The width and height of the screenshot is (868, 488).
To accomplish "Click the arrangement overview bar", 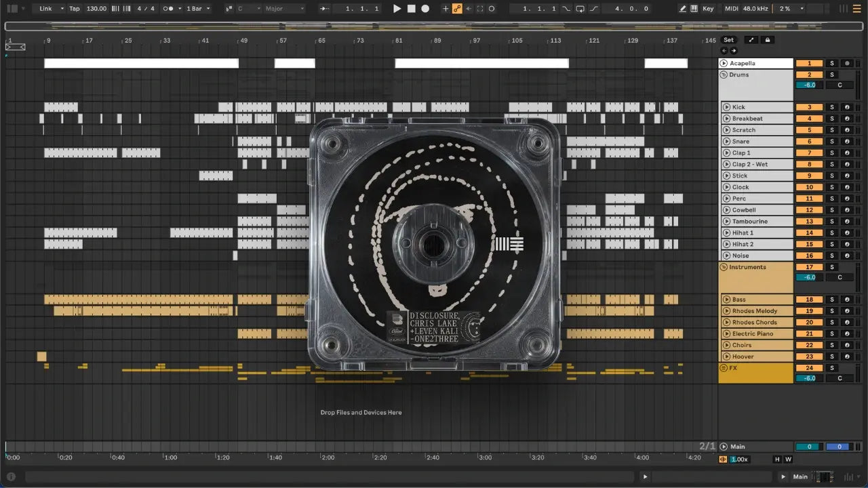I will [433, 26].
